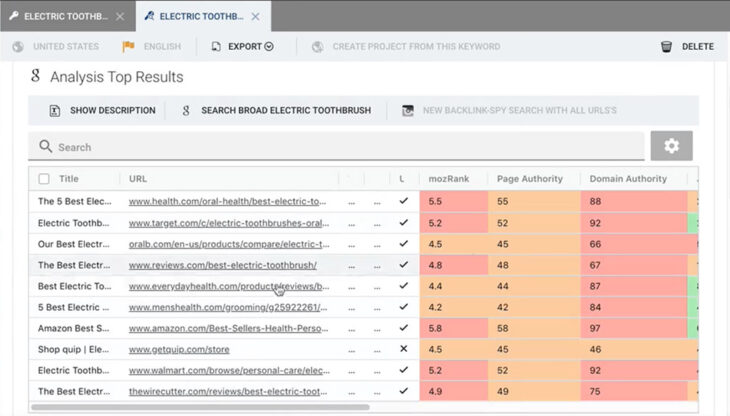Screen dimensions: 730x416
Task: Click the magnifier icon in search bar
Action: tap(45, 147)
